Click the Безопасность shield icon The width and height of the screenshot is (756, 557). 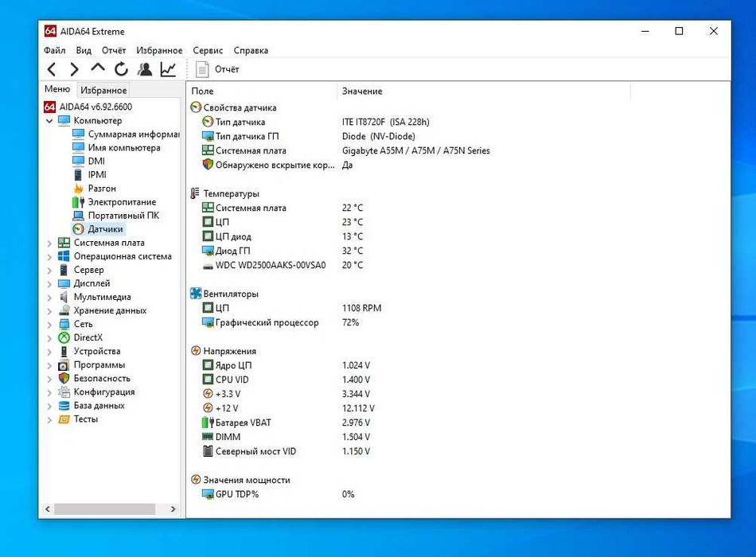(x=64, y=379)
